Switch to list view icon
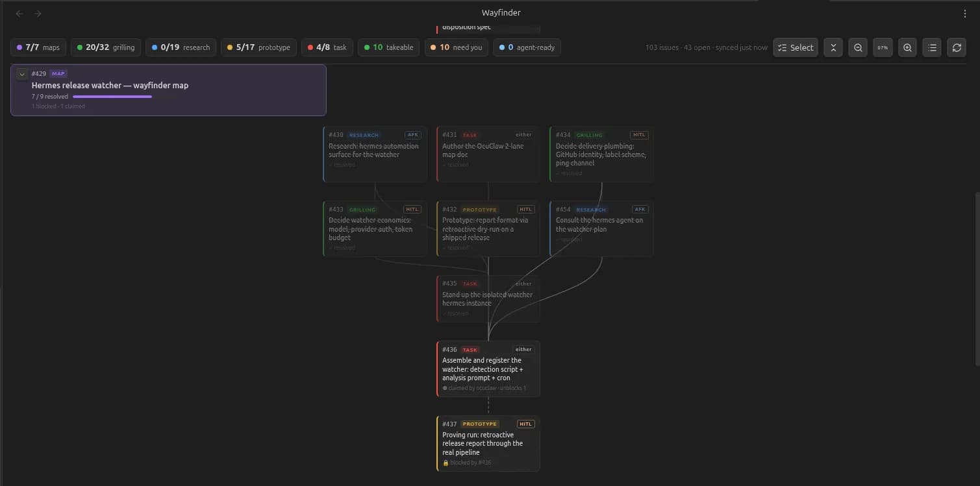The height and width of the screenshot is (486, 980). coord(932,47)
